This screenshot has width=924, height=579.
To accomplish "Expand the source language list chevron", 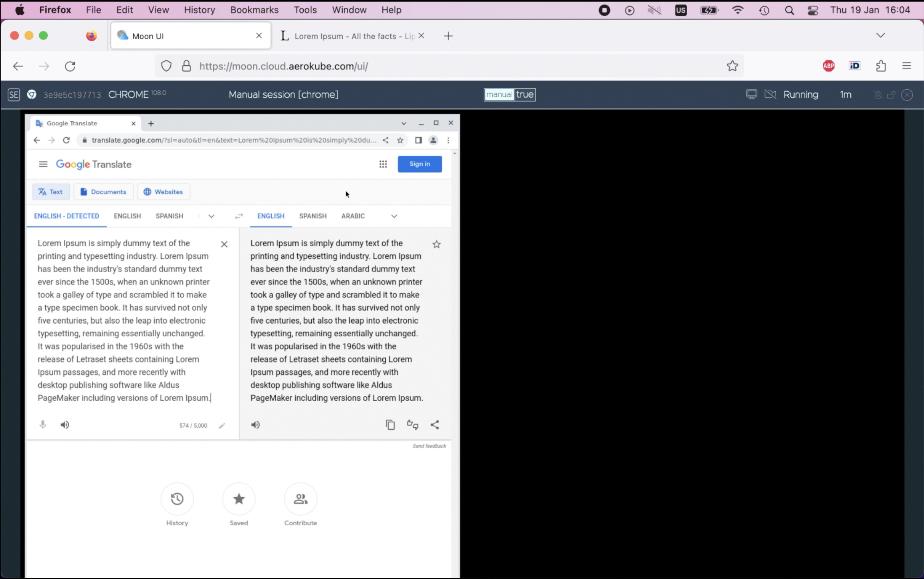I will 211,216.
